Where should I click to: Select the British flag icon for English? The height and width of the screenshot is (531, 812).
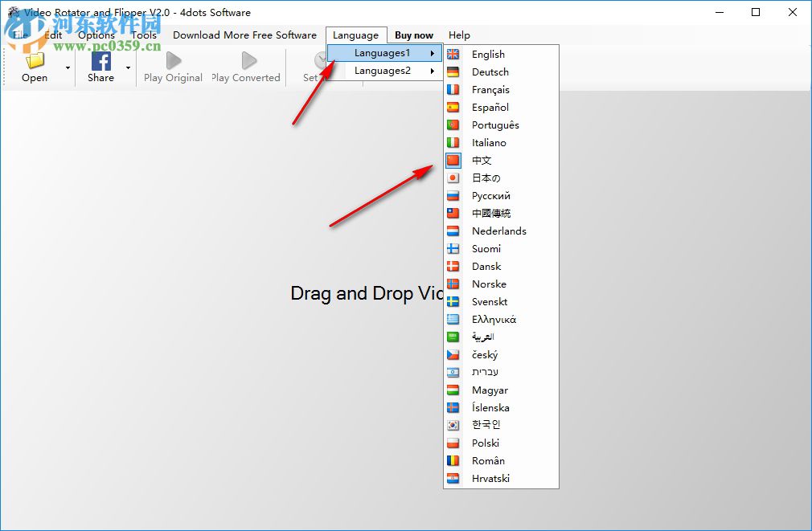tap(453, 54)
